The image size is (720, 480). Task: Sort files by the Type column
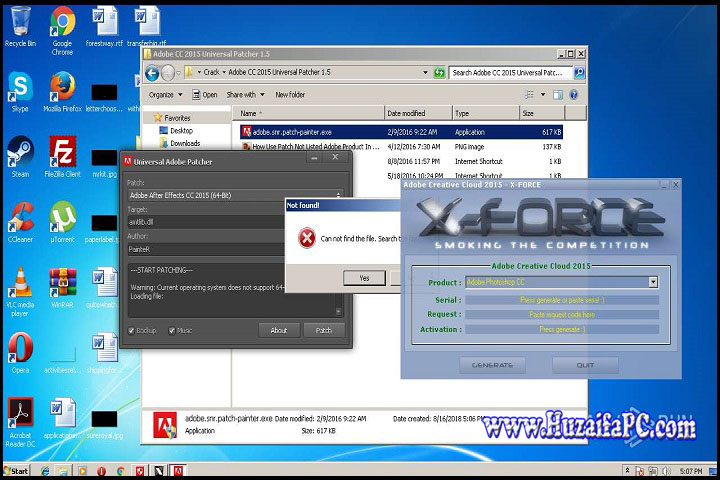(x=486, y=113)
